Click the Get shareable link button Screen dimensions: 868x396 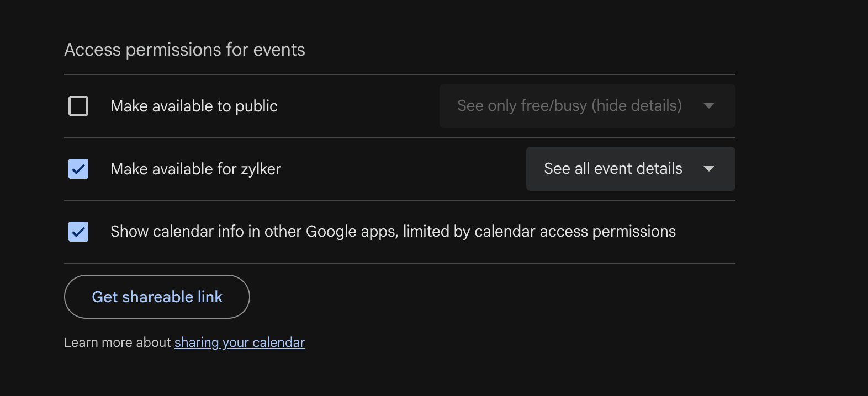click(x=157, y=297)
